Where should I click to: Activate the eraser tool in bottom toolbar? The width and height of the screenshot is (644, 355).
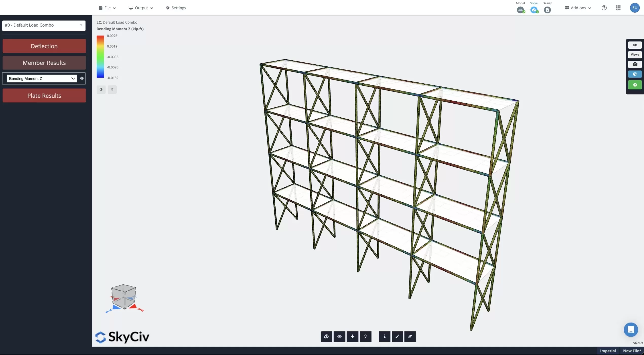click(410, 337)
